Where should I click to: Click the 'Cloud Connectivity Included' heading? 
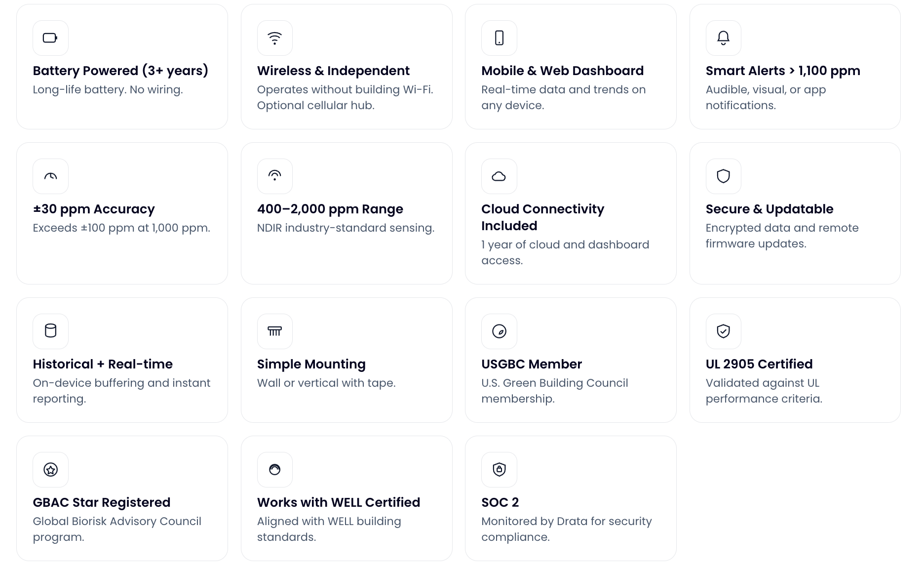pyautogui.click(x=542, y=217)
